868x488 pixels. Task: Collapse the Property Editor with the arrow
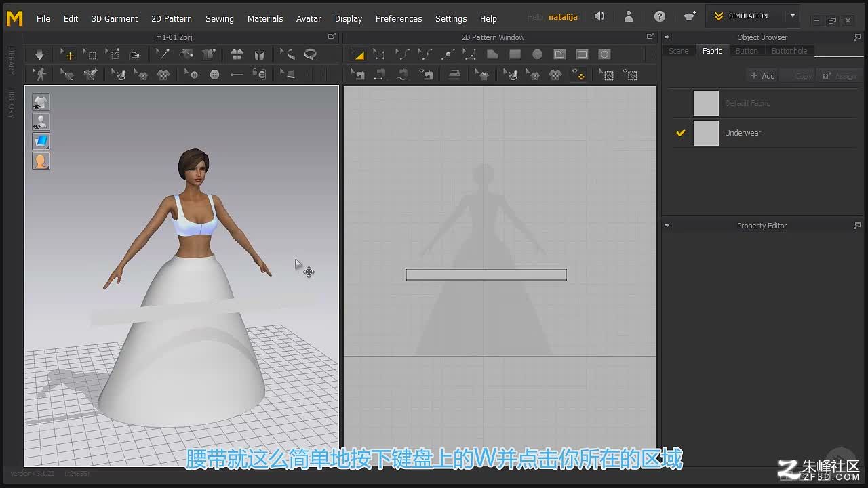667,226
